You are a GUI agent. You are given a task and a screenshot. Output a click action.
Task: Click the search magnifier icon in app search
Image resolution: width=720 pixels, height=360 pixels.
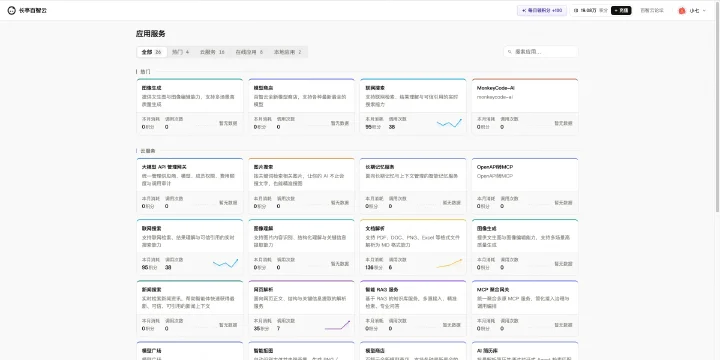(x=510, y=52)
